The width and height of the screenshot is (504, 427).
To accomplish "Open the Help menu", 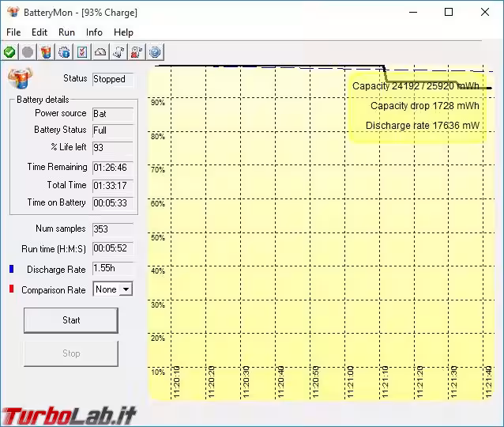I will point(123,32).
